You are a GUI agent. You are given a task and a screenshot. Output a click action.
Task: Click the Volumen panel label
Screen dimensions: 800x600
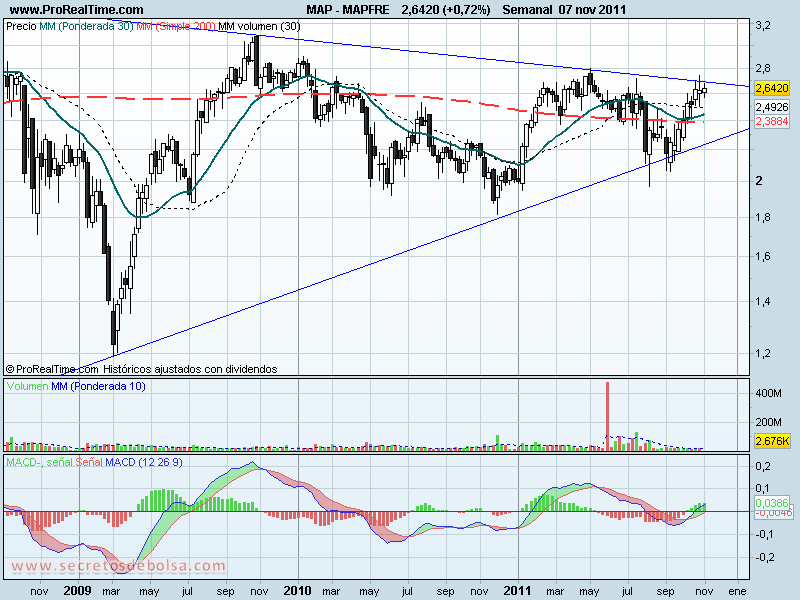[28, 386]
